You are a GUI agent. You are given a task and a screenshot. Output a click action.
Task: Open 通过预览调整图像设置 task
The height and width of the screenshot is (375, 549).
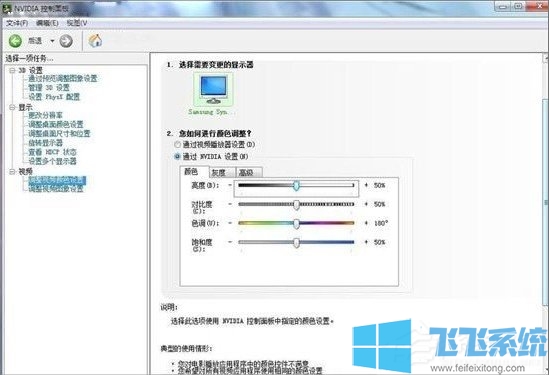point(63,78)
